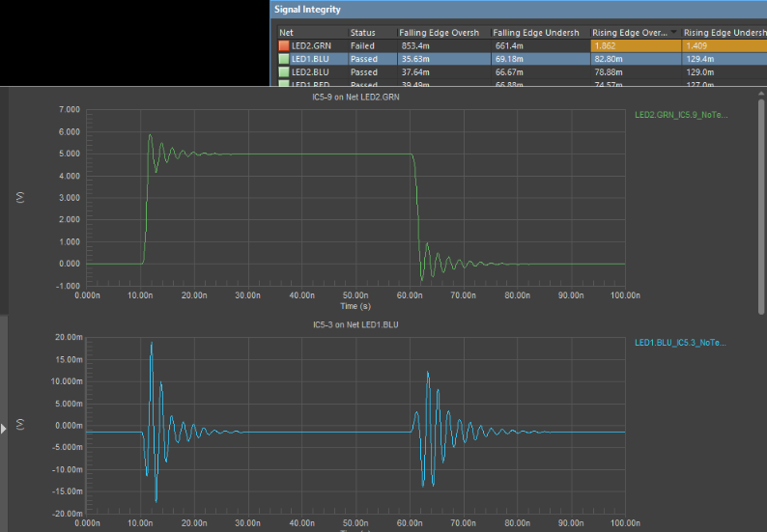Viewport: 767px width, 532px height.
Task: Click the Passed status of LED2.BLU
Action: (364, 72)
